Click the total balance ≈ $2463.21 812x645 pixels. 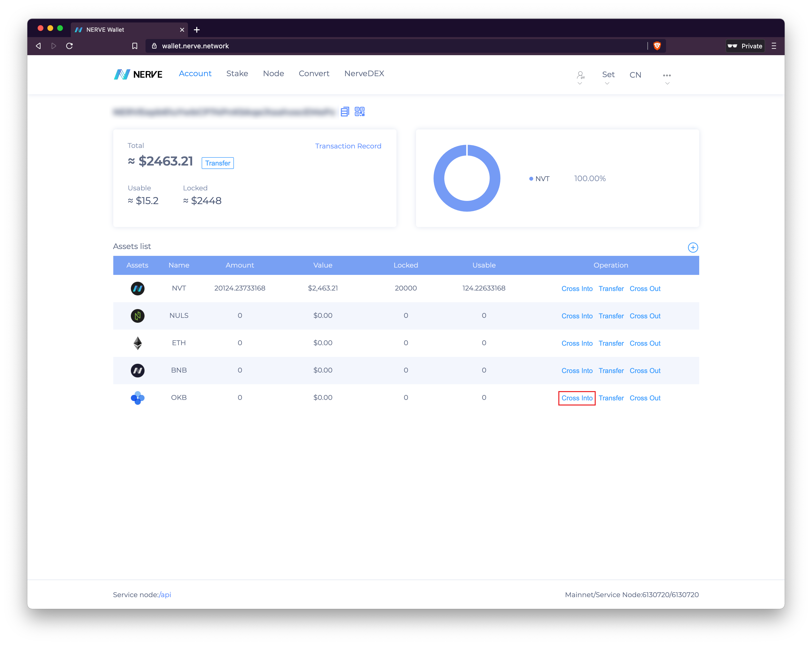pyautogui.click(x=160, y=161)
